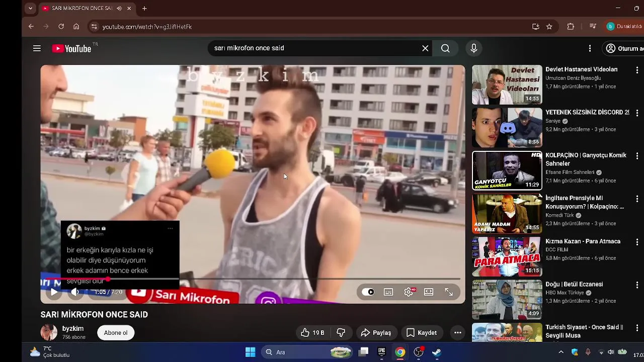The width and height of the screenshot is (644, 362).
Task: Open Kızma Kazan - Para Atmaca thumbnail
Action: tap(507, 256)
